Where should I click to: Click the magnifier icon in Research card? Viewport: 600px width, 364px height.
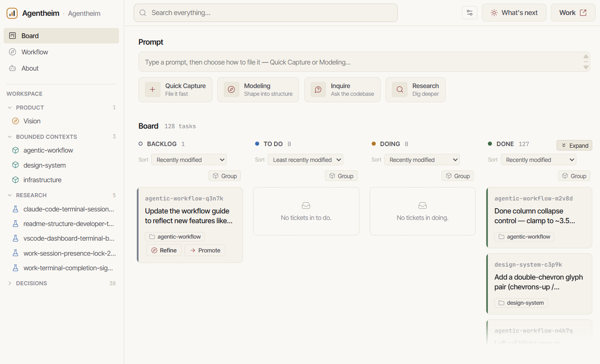400,90
